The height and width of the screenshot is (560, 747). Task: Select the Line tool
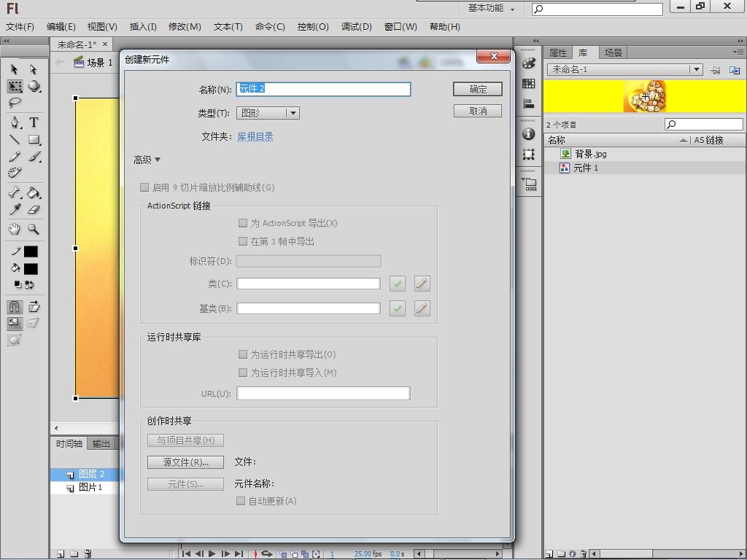coord(15,139)
